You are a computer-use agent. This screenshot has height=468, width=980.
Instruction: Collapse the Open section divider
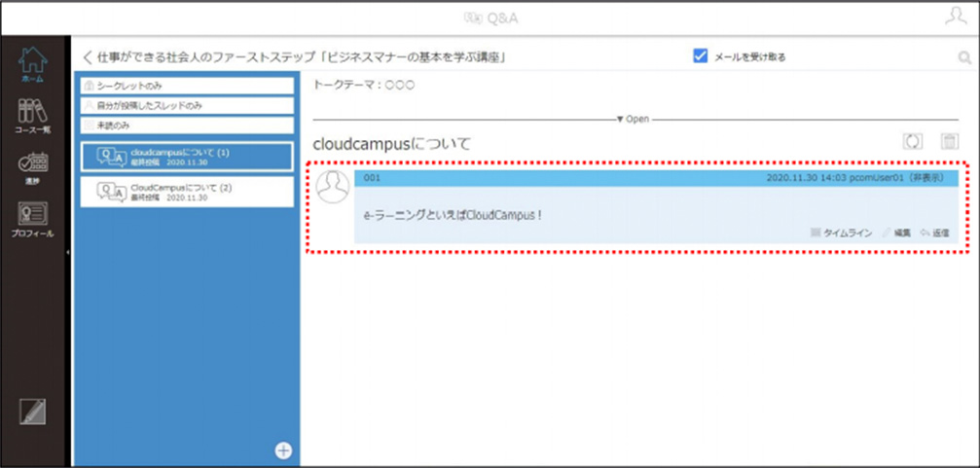[x=633, y=119]
